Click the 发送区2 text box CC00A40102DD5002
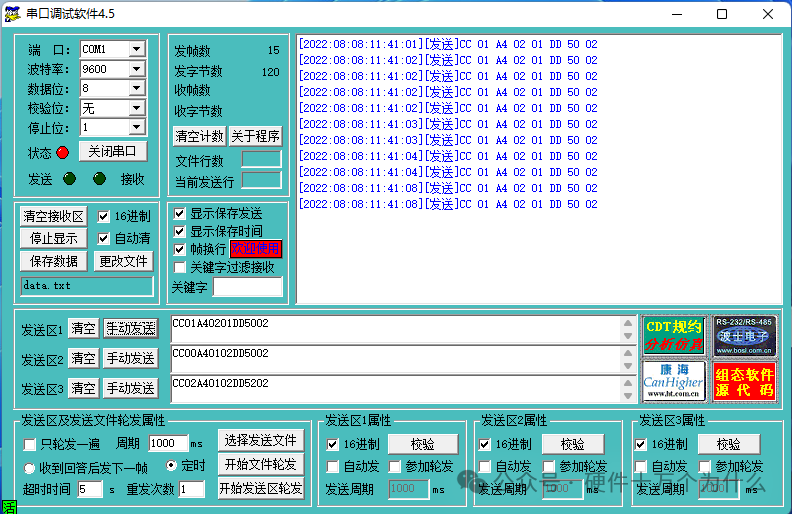 (x=397, y=359)
